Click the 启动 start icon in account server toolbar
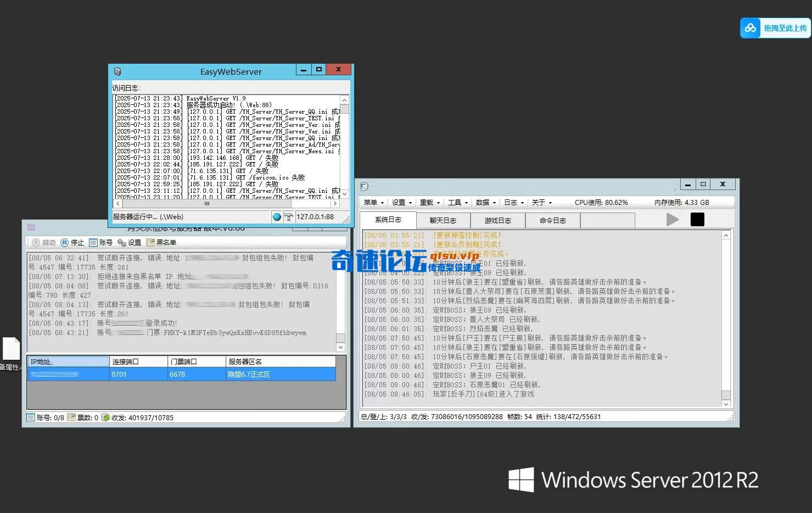The width and height of the screenshot is (812, 513). click(36, 242)
